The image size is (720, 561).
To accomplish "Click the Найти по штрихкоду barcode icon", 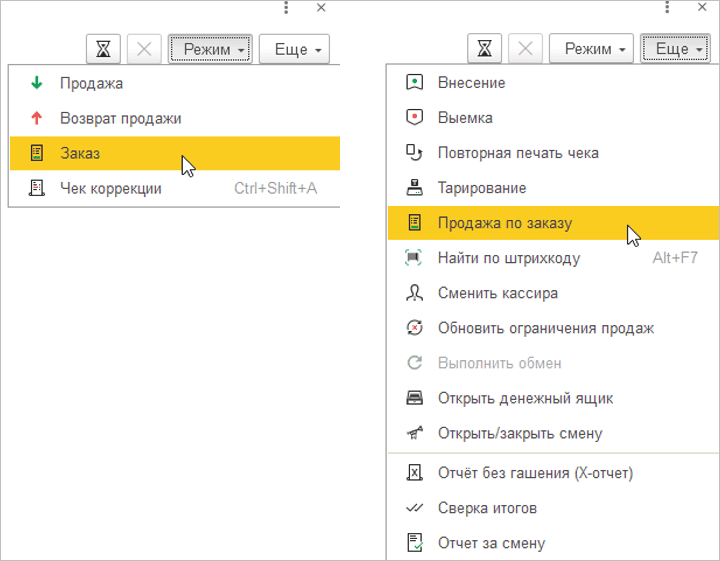I will 414,258.
